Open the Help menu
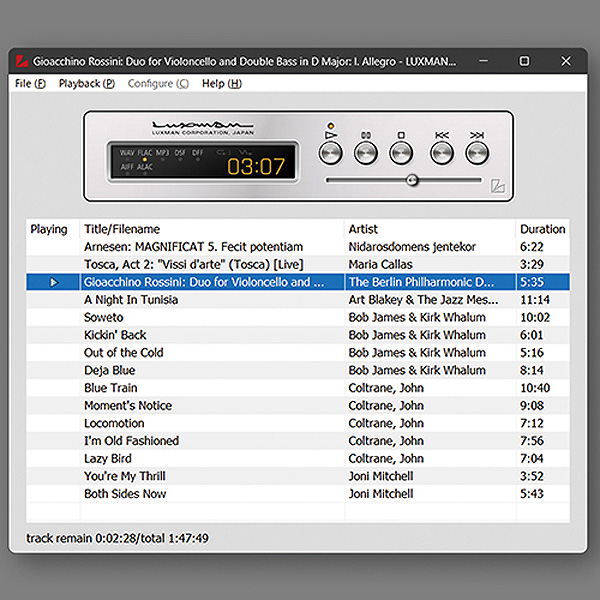The height and width of the screenshot is (600, 600). (221, 84)
